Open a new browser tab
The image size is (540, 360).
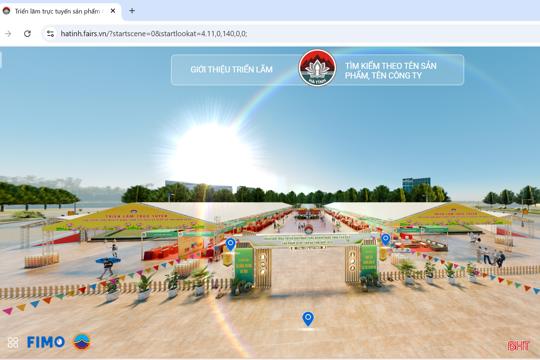point(132,11)
